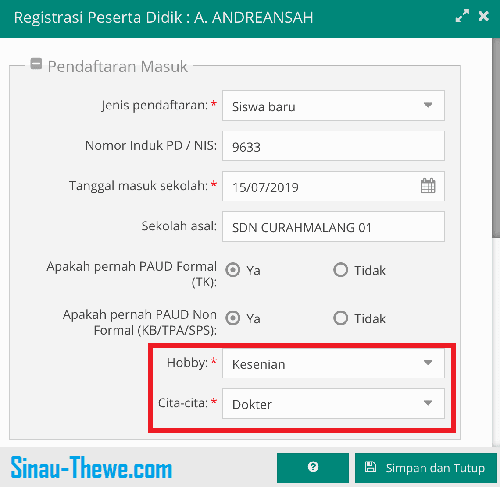Screen dimensions: 501x492
Task: Select Ya for PAUD Formal (TK)
Action: (x=232, y=270)
